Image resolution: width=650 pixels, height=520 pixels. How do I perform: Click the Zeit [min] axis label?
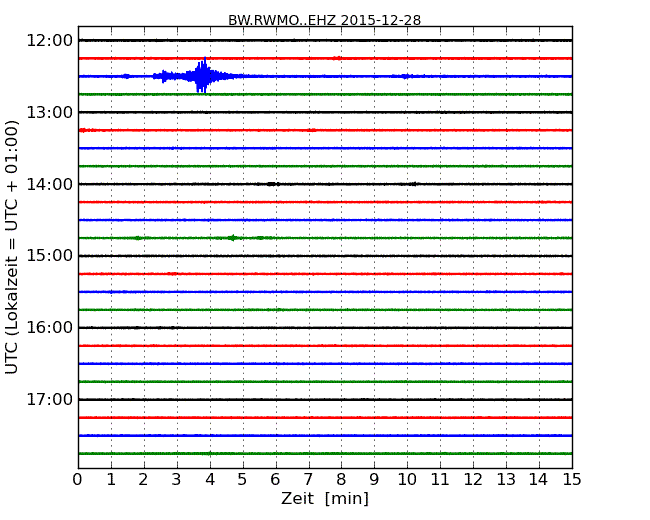tap(325, 498)
